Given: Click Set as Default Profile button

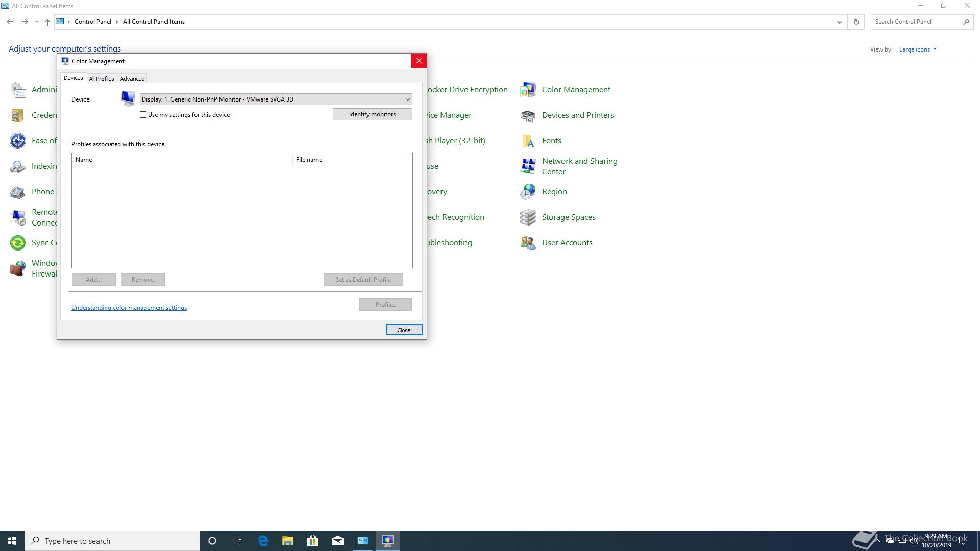Looking at the screenshot, I should click(363, 280).
